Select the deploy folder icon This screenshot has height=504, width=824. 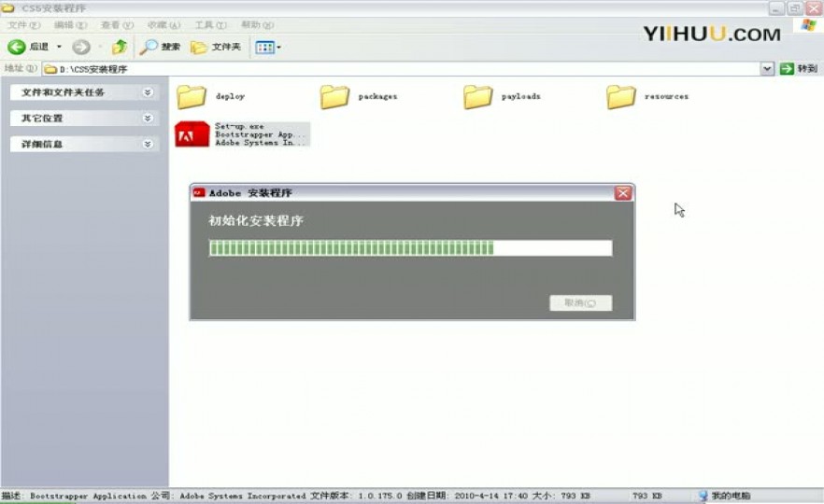point(192,97)
